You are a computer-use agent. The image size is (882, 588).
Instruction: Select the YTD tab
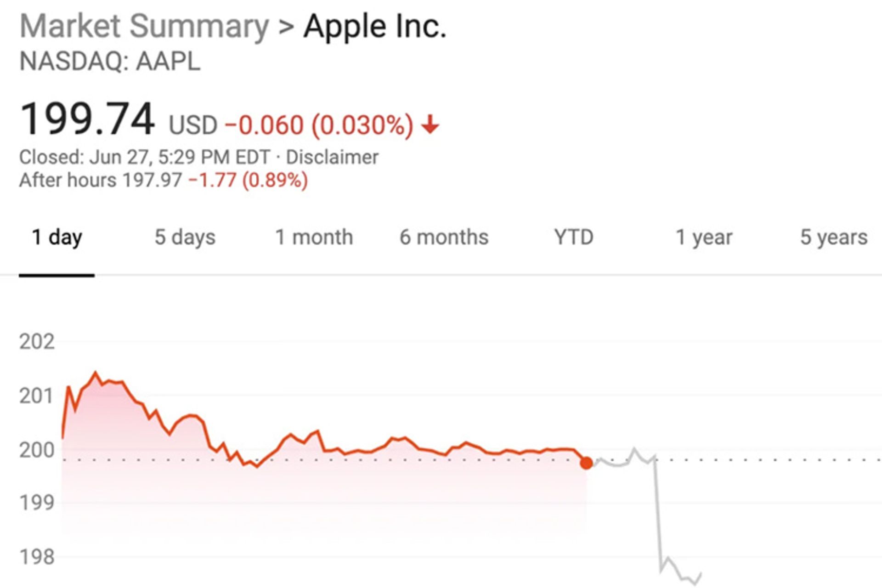coord(574,237)
